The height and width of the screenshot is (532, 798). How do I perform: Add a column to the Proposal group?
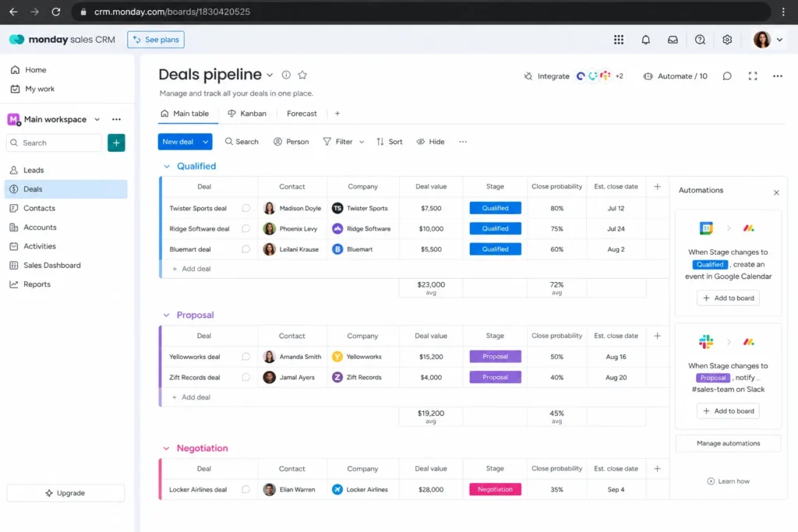[x=657, y=336]
